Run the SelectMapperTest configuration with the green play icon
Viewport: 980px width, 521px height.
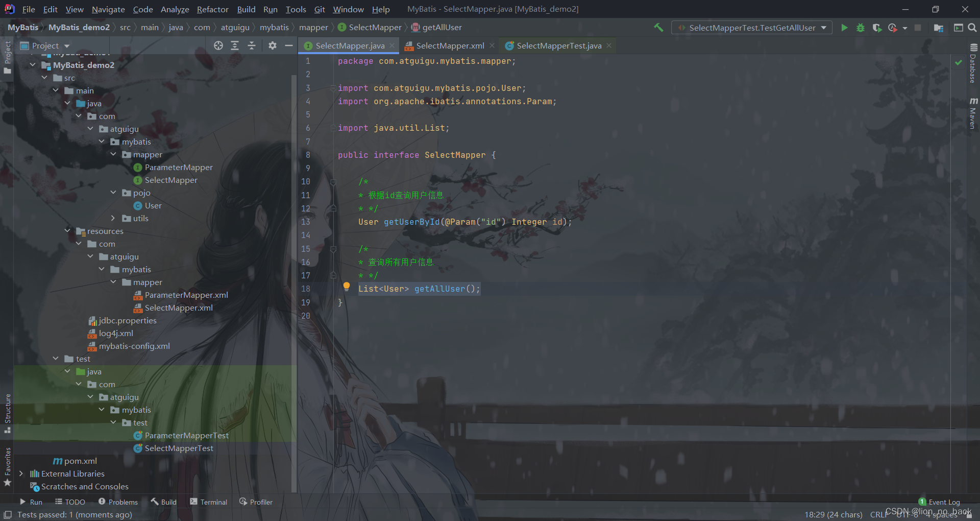pyautogui.click(x=844, y=28)
